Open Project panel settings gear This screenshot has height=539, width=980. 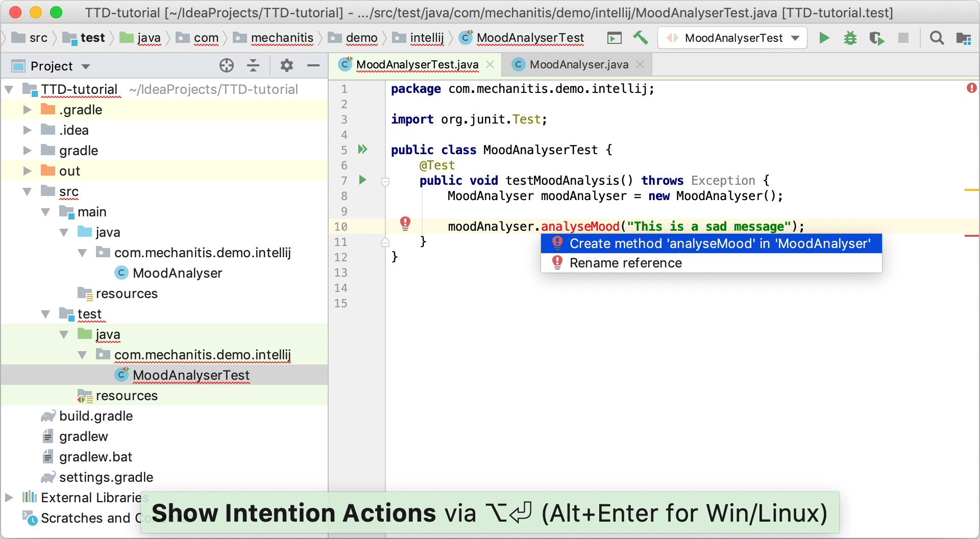[287, 65]
